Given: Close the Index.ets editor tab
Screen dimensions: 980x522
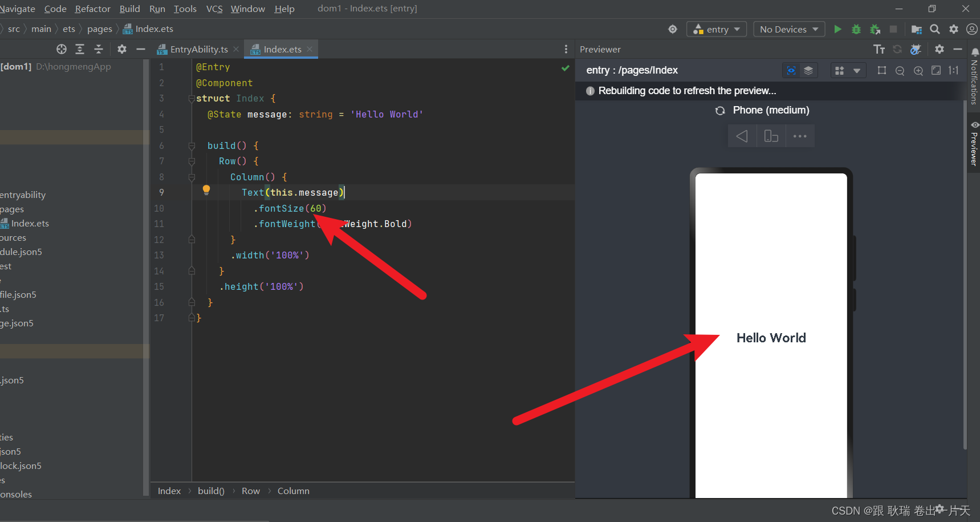Looking at the screenshot, I should (310, 49).
